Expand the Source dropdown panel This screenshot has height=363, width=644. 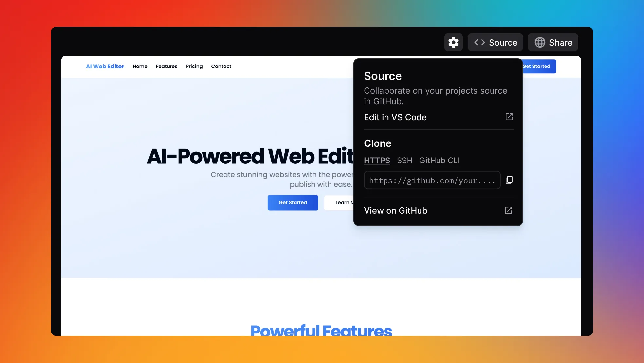pos(495,42)
